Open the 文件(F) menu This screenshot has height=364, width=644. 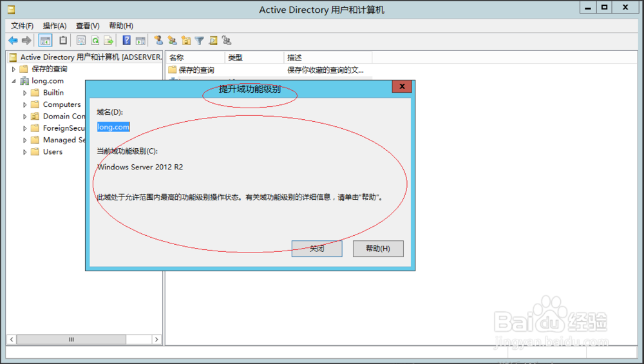(x=22, y=26)
